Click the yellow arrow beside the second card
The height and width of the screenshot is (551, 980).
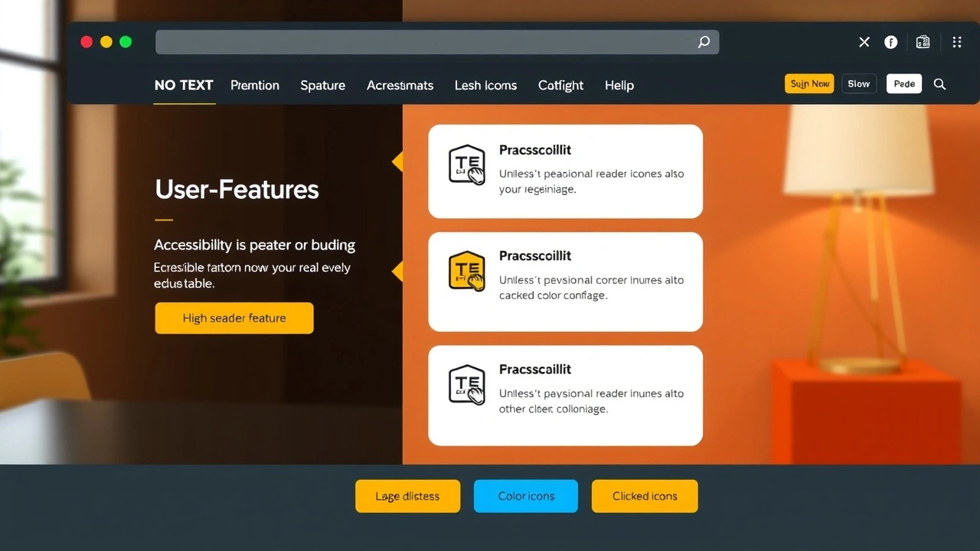pyautogui.click(x=398, y=271)
